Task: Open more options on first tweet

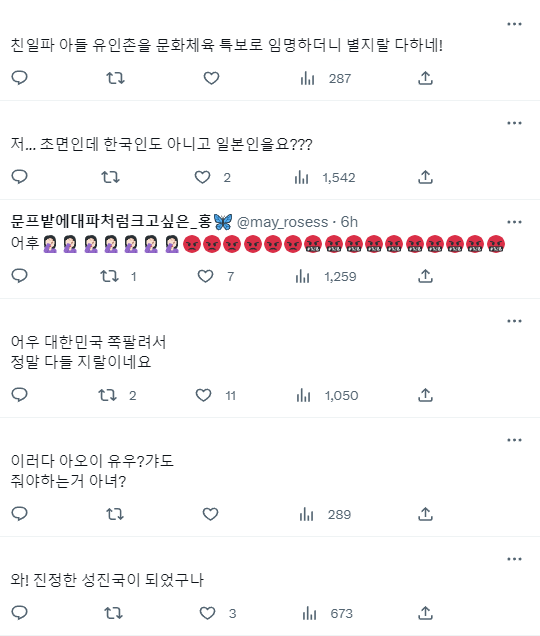Action: click(514, 24)
